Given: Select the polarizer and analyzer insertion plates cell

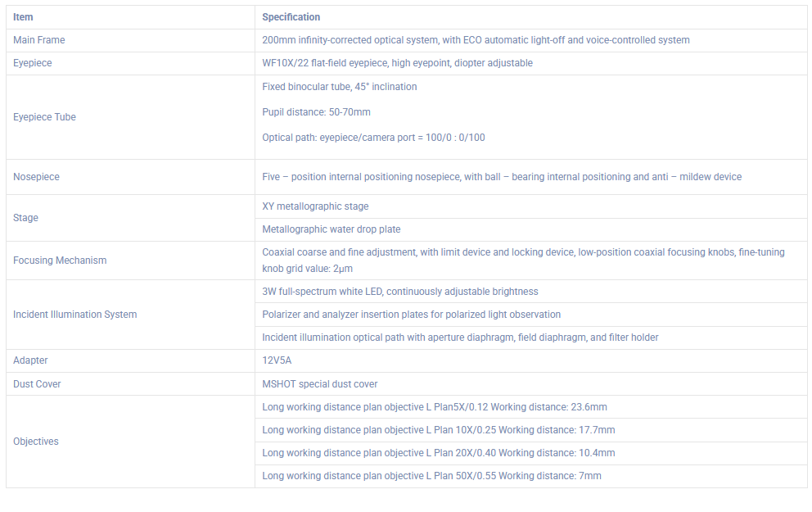Looking at the screenshot, I should [411, 315].
